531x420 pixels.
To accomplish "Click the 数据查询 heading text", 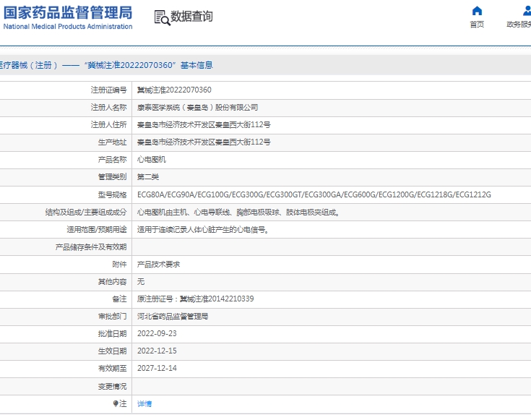I will coord(191,17).
